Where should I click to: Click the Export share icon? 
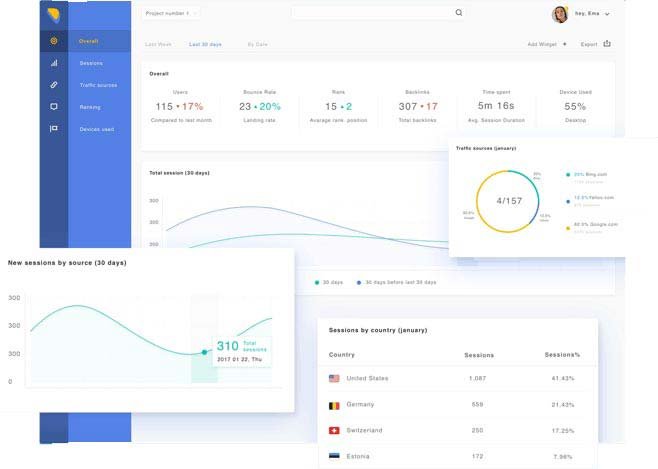click(607, 44)
